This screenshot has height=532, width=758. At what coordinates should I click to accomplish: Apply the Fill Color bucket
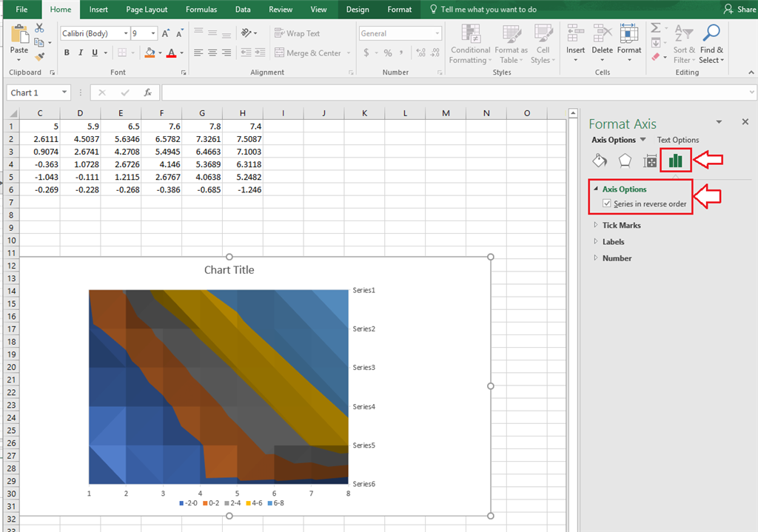point(150,53)
